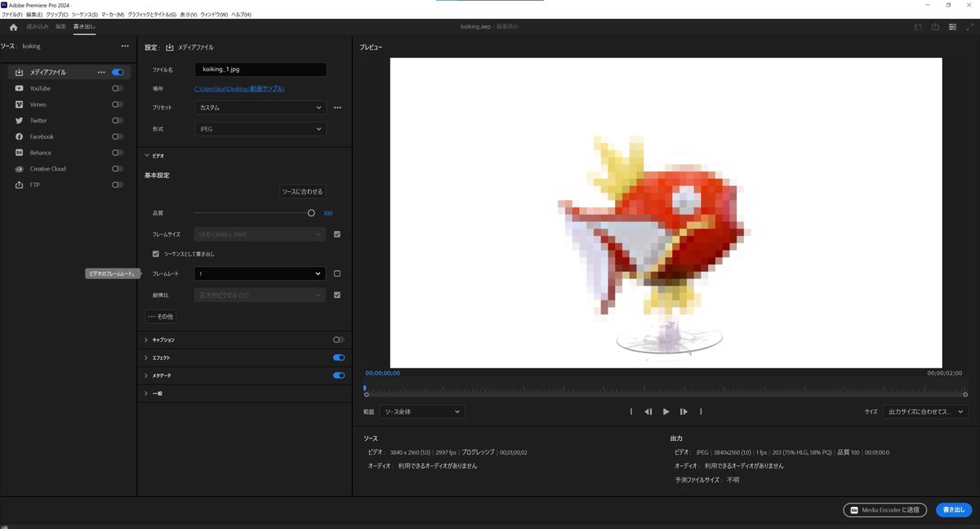The height and width of the screenshot is (529, 980).
Task: Expand the エフェクト section
Action: tap(146, 358)
